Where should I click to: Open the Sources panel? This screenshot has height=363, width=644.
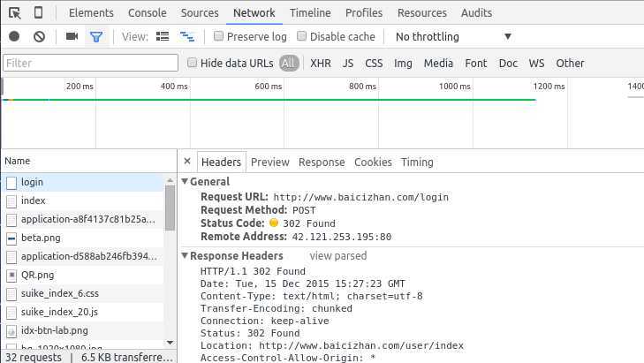[200, 12]
